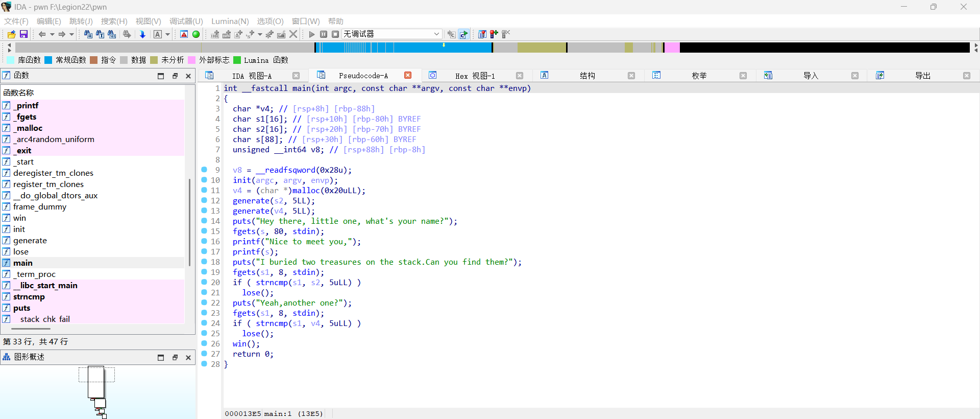Toggle breakpoint dot on line 26

[204, 343]
